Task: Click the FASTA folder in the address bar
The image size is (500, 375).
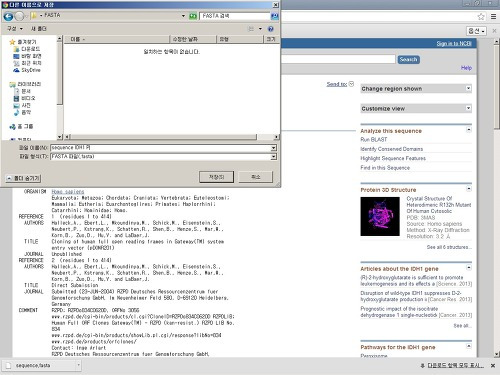Action: [52, 15]
